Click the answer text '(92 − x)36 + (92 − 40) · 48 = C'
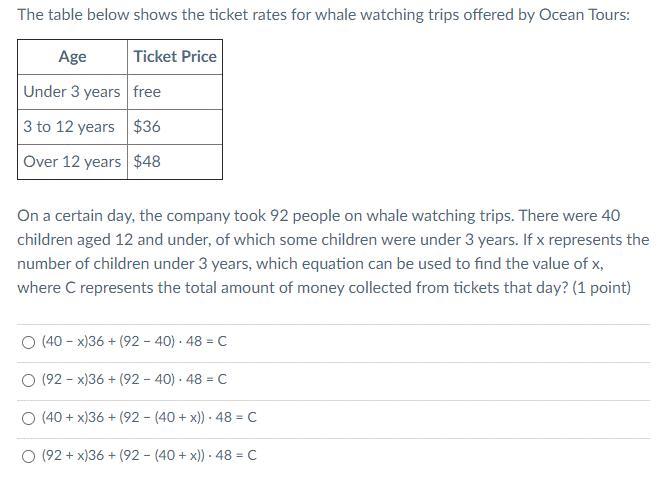The height and width of the screenshot is (493, 663). (134, 380)
